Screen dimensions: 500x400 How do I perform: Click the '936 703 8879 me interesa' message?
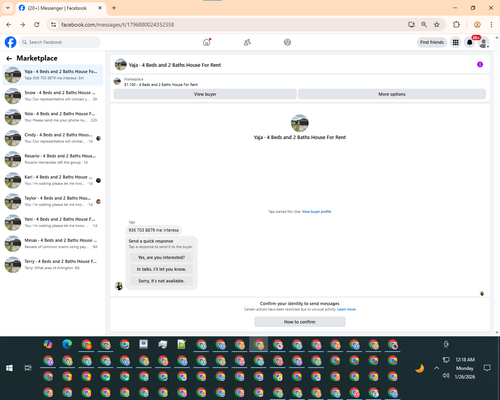pyautogui.click(x=153, y=230)
